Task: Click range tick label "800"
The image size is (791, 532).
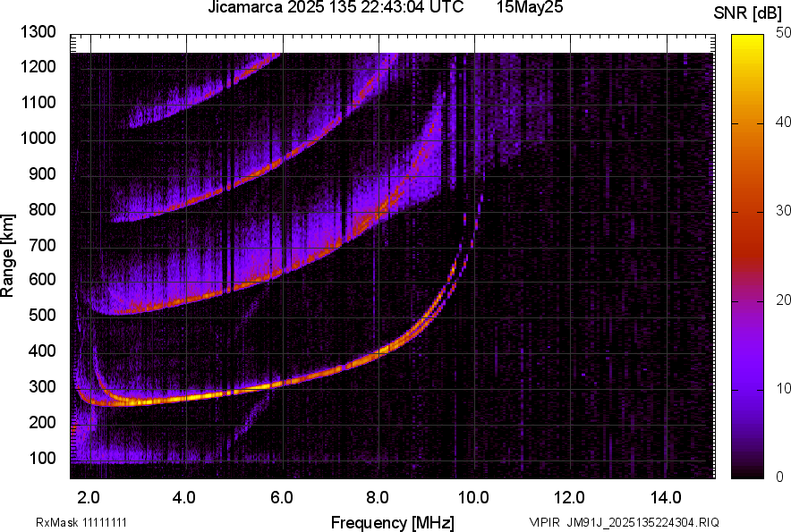Action: coord(42,209)
